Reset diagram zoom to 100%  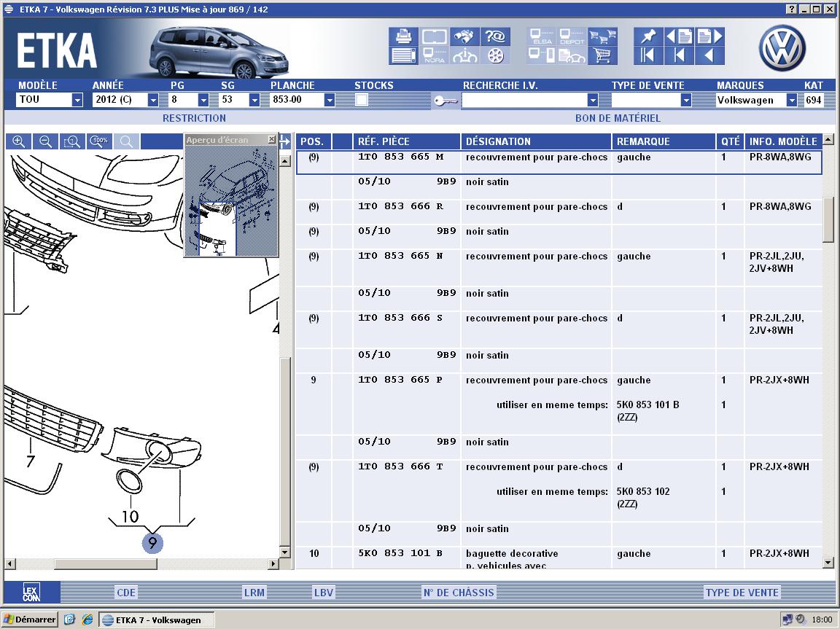(x=99, y=141)
